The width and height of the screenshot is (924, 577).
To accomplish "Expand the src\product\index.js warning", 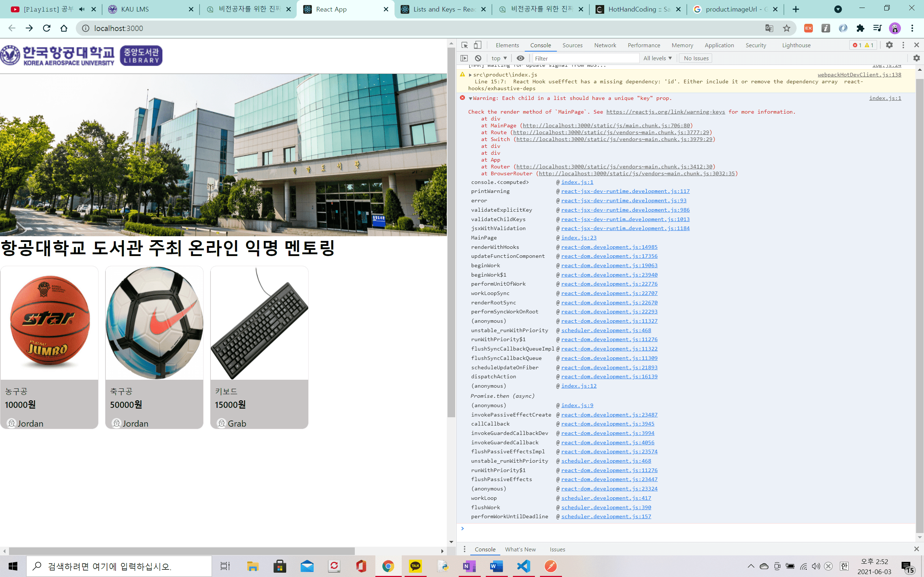I will (470, 75).
